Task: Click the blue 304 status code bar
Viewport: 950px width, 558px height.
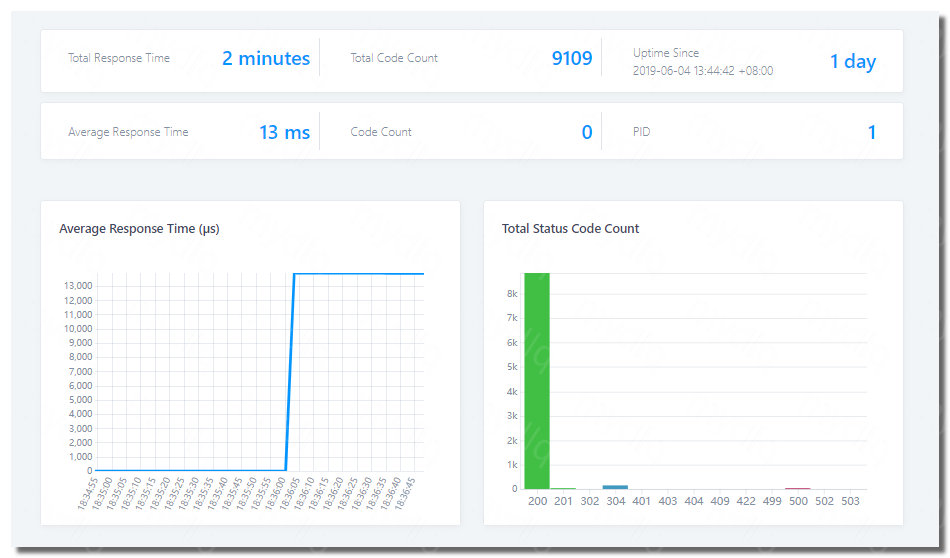Action: pos(615,487)
